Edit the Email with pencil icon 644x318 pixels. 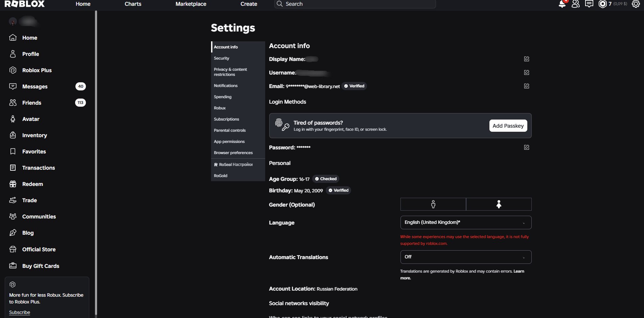[x=527, y=86]
